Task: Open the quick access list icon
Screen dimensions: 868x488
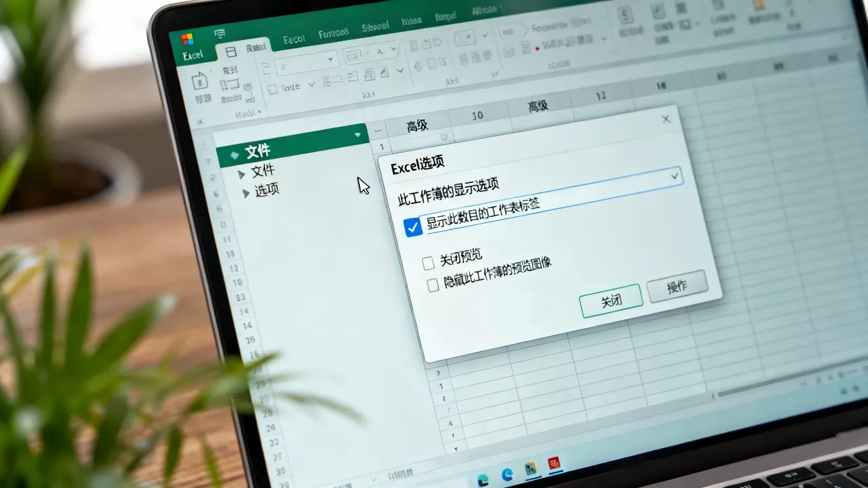Action: [x=219, y=33]
